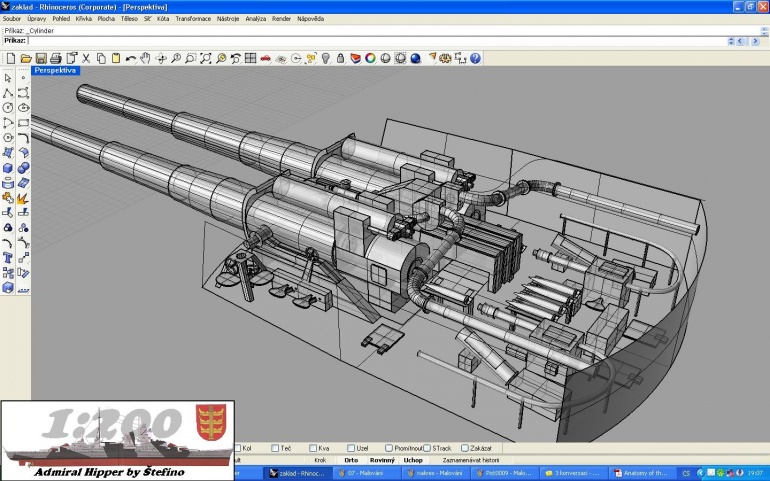The image size is (770, 481).
Task: Open the Soubor menu
Action: click(12, 19)
